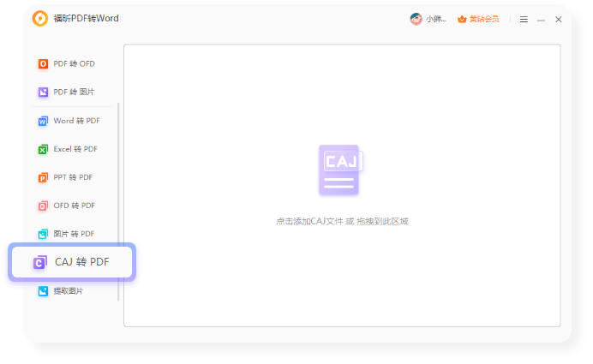The width and height of the screenshot is (593, 364).
Task: Open the hamburger menu in title bar
Action: (x=524, y=19)
